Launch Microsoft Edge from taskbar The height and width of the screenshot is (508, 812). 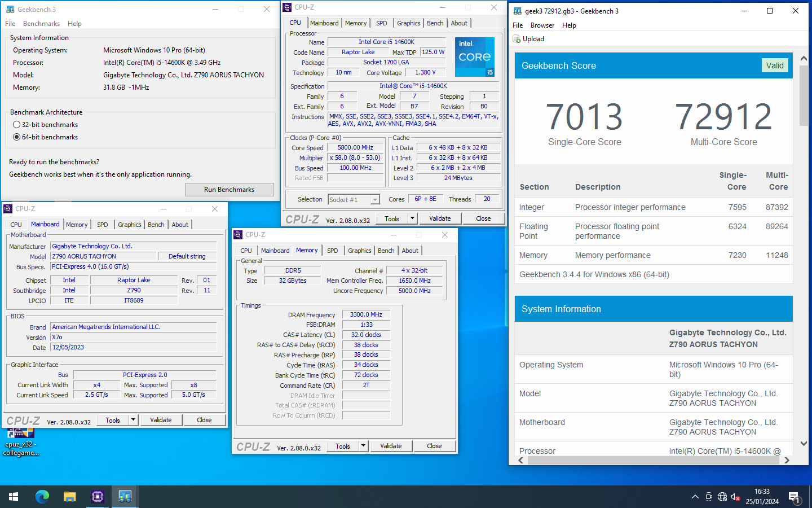tap(42, 497)
